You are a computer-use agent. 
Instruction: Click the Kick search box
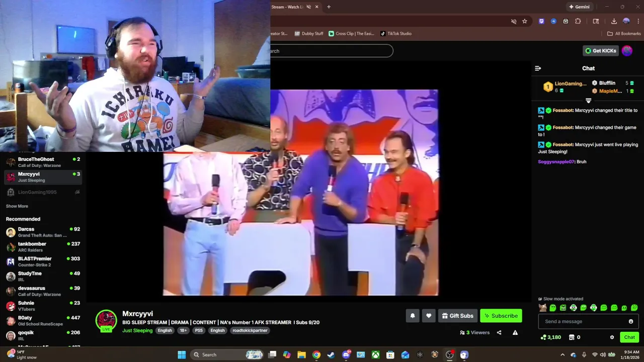[x=331, y=51]
